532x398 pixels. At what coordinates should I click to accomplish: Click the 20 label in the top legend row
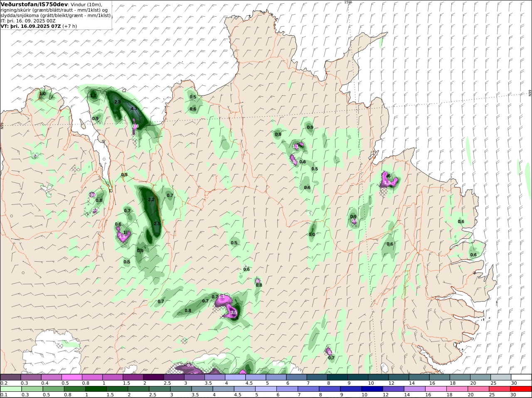[x=473, y=383]
